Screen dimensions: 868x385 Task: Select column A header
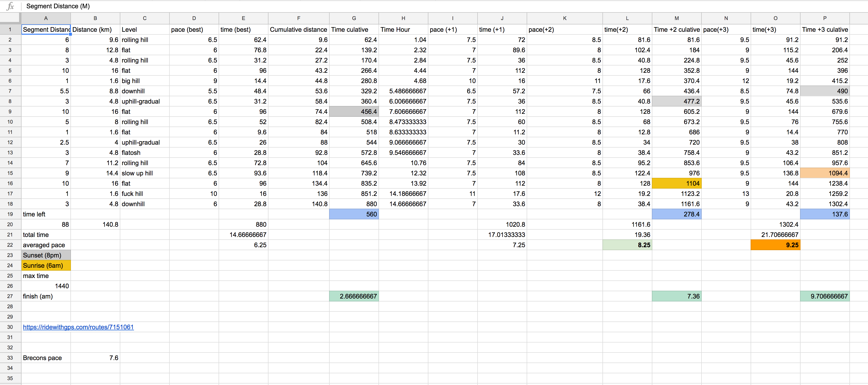(46, 18)
